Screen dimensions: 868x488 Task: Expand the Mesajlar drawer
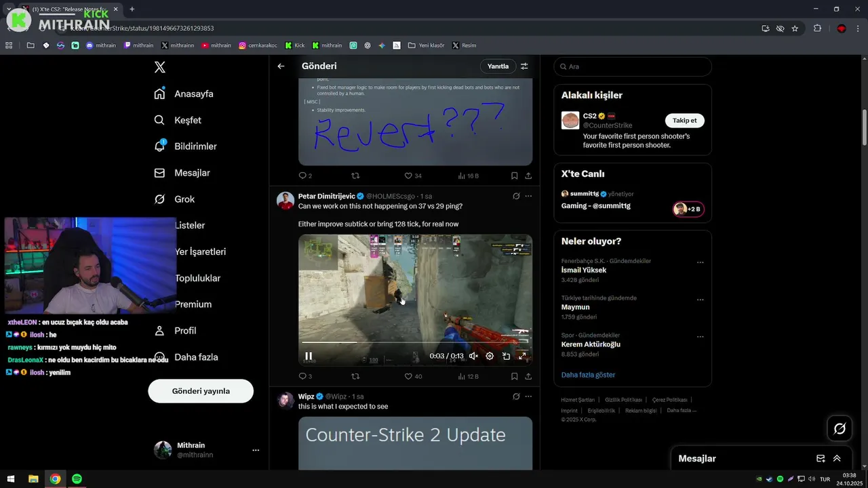click(x=837, y=459)
